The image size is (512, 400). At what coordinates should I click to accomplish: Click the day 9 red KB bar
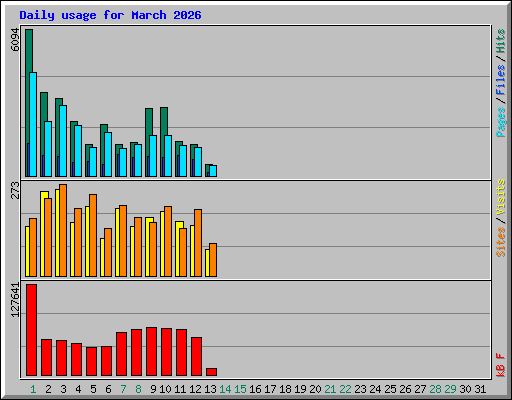151,351
